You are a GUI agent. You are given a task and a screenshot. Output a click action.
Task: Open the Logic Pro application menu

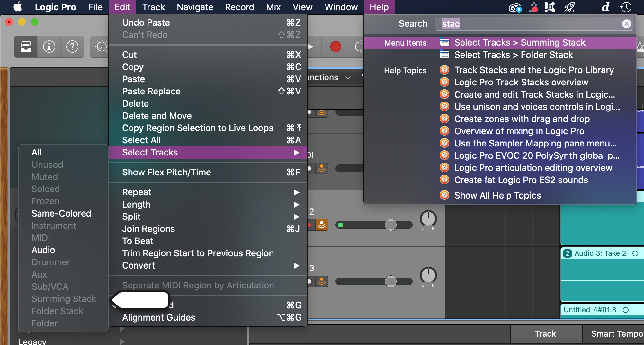(x=55, y=7)
